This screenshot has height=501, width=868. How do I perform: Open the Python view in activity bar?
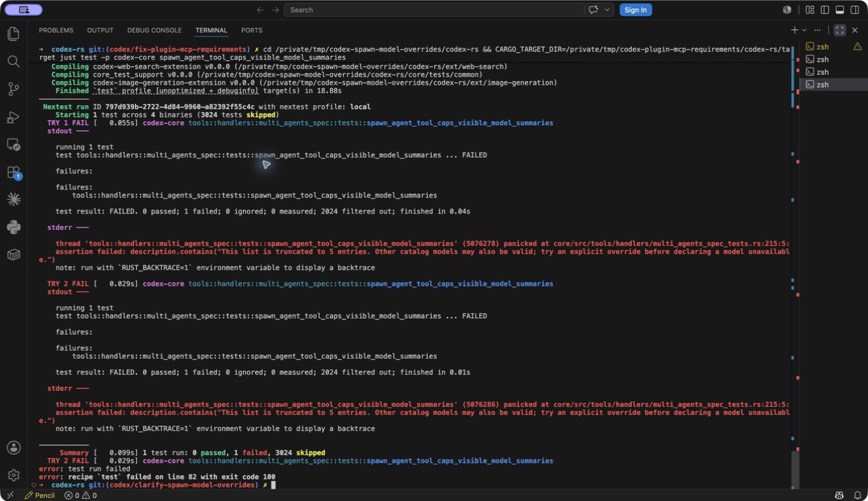coord(13,227)
